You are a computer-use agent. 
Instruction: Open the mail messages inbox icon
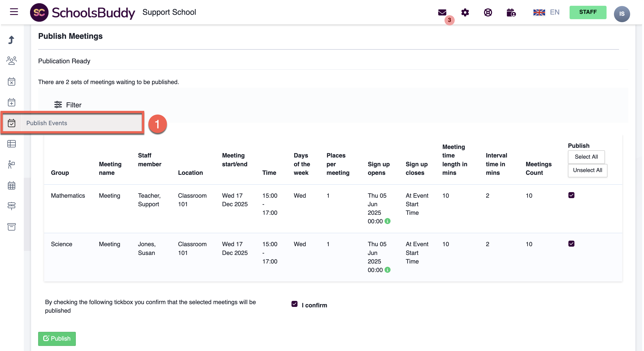click(x=442, y=12)
